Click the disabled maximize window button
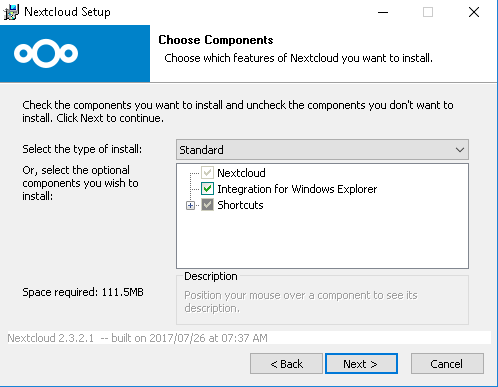This screenshot has height=387, width=498. point(428,12)
